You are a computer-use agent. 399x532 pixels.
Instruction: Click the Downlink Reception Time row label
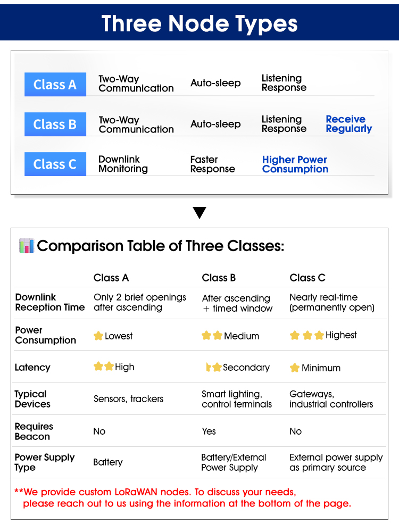(x=49, y=302)
